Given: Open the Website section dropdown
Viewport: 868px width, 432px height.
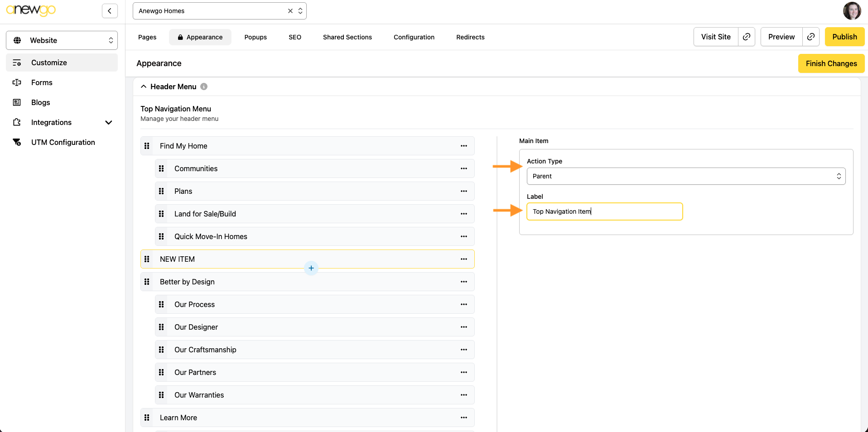Looking at the screenshot, I should (62, 40).
